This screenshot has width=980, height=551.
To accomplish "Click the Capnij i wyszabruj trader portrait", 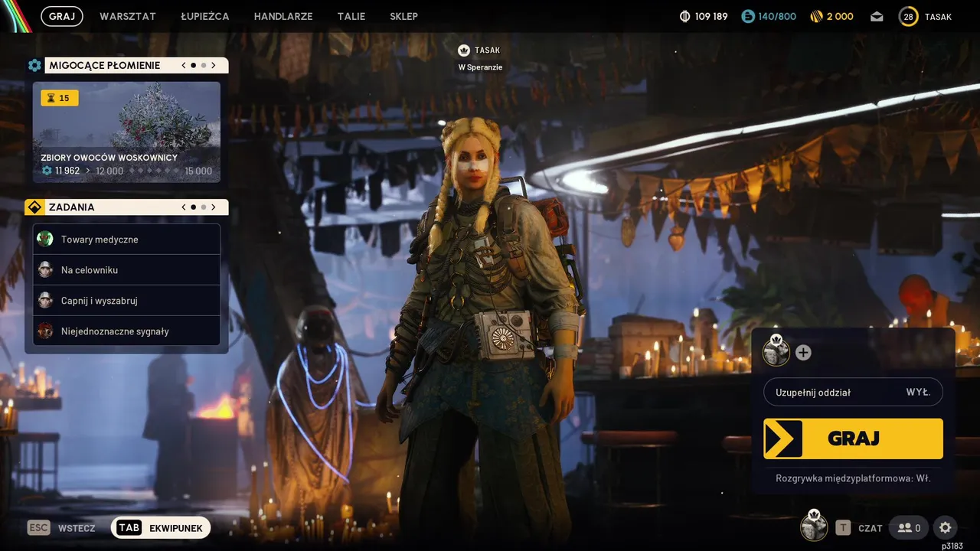I will coord(45,300).
